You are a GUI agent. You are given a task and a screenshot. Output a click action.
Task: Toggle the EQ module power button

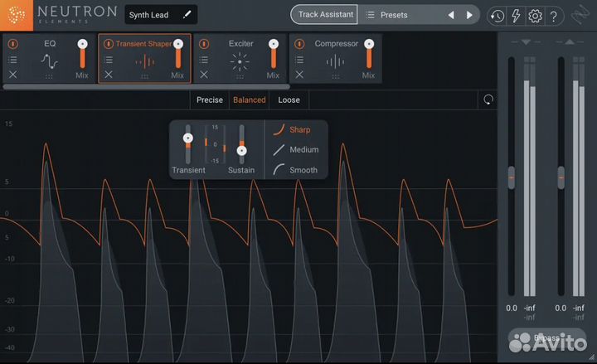point(13,44)
